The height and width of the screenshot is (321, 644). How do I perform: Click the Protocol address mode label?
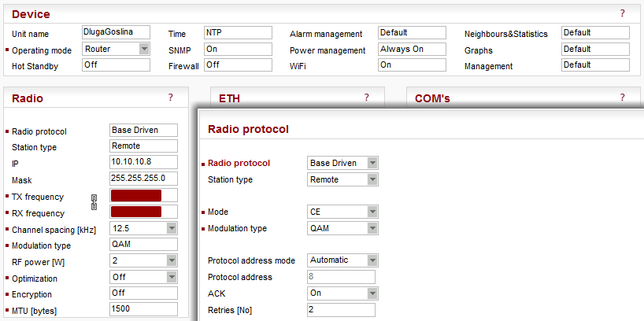pyautogui.click(x=251, y=260)
